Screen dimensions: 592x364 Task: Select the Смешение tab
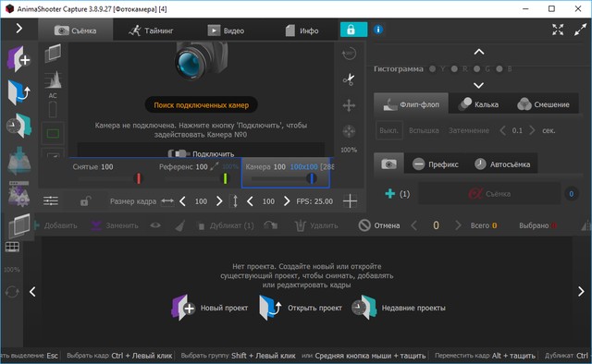point(543,104)
